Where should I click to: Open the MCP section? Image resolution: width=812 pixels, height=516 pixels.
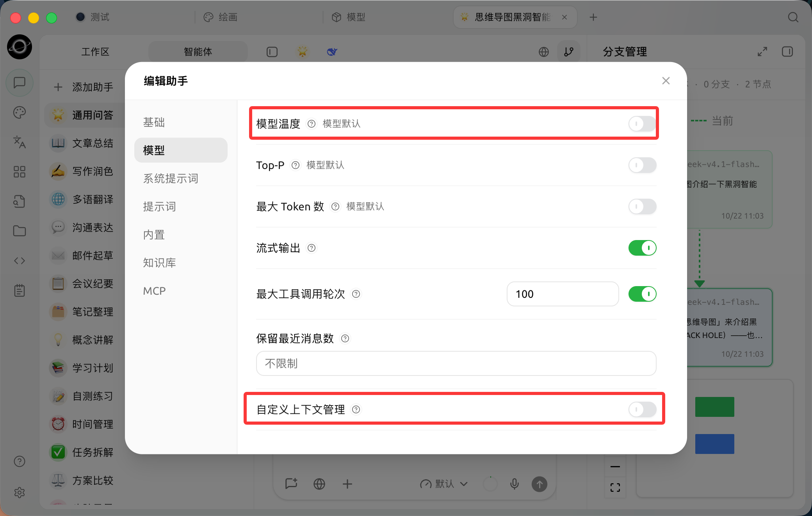coord(181,291)
